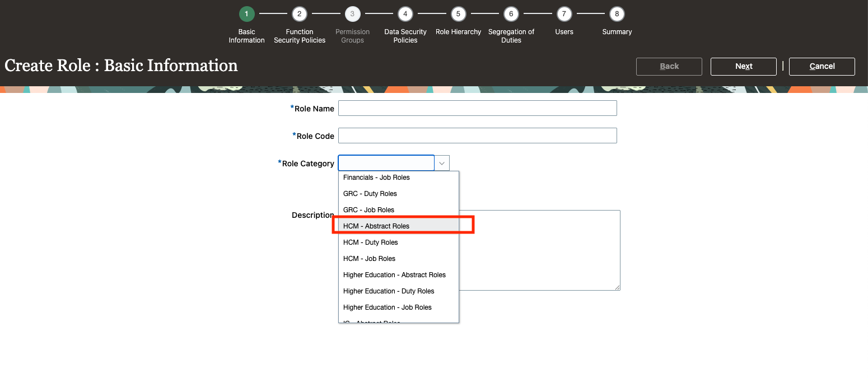Click the Role Category combo box input
The height and width of the screenshot is (378, 868).
pos(386,163)
